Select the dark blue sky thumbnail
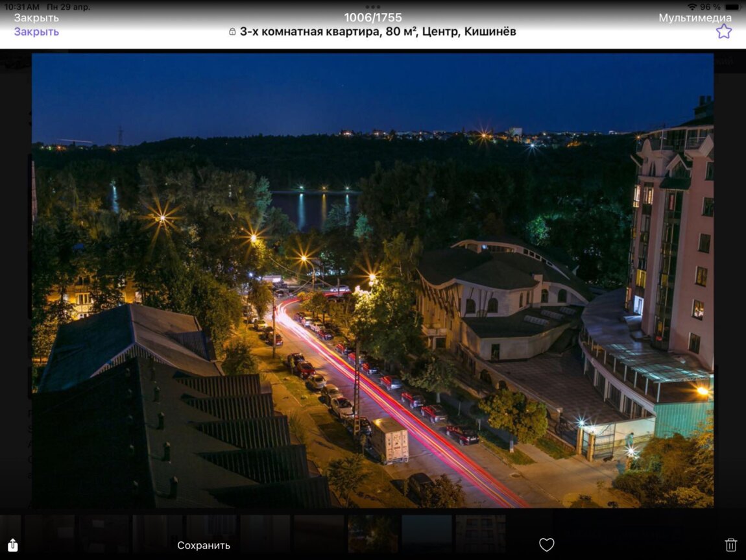 point(427,533)
